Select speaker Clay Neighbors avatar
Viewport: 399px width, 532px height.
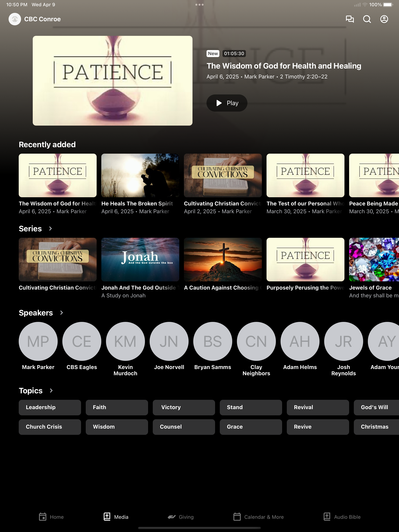(256, 341)
